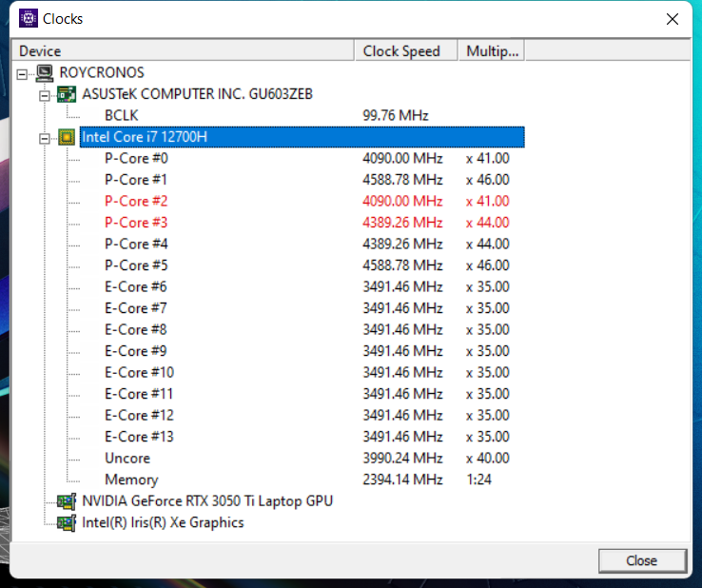The height and width of the screenshot is (588, 702).
Task: Select the P-Core #0 row
Action: coord(136,158)
